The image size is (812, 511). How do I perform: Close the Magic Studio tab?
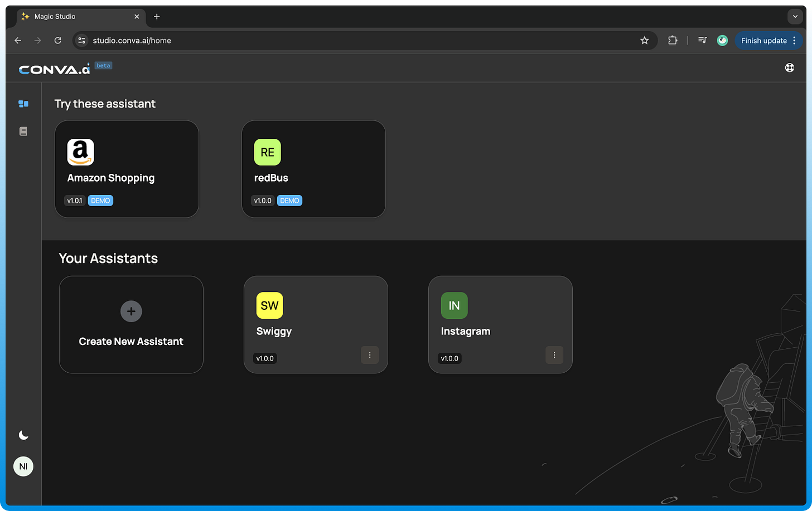click(137, 17)
